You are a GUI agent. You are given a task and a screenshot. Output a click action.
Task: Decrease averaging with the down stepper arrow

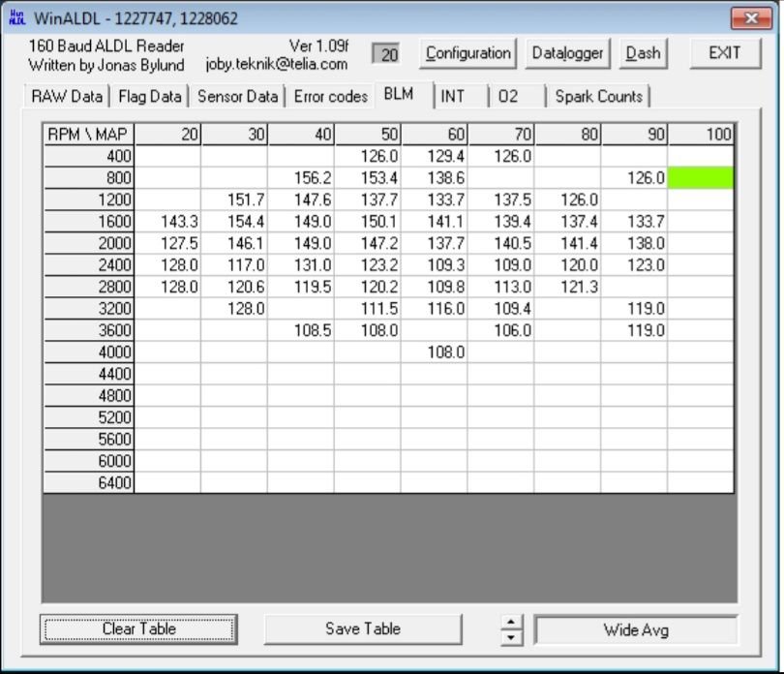511,637
